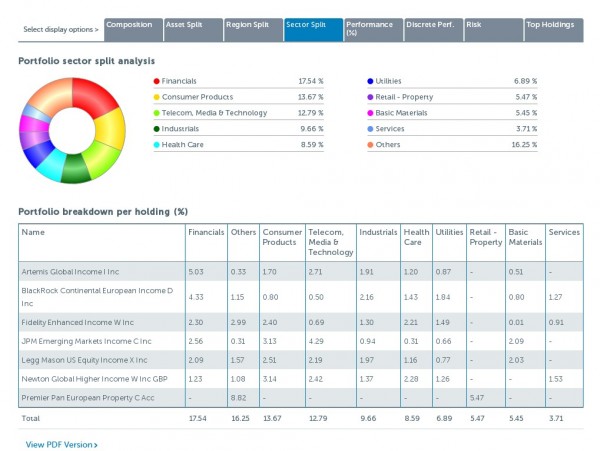
Task: Click the orange Others legend dot
Action: (x=370, y=145)
